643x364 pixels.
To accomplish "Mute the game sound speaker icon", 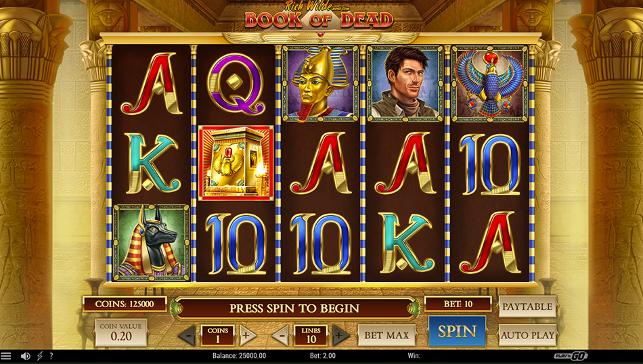I will 26,356.
